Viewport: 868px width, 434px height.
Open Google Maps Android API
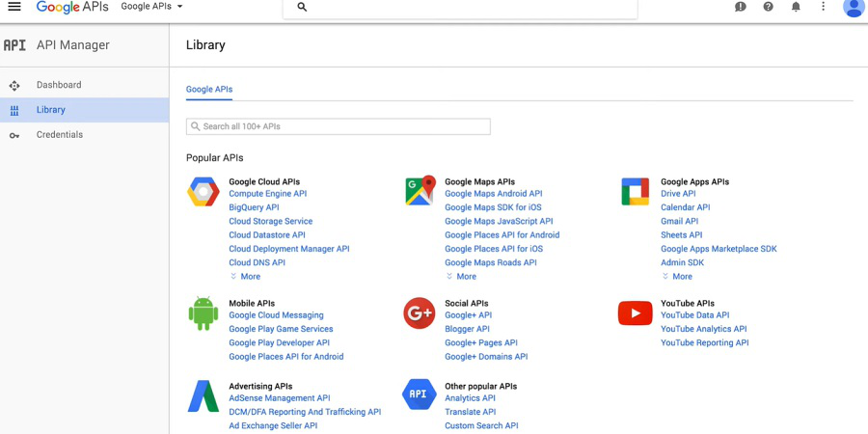click(x=494, y=194)
